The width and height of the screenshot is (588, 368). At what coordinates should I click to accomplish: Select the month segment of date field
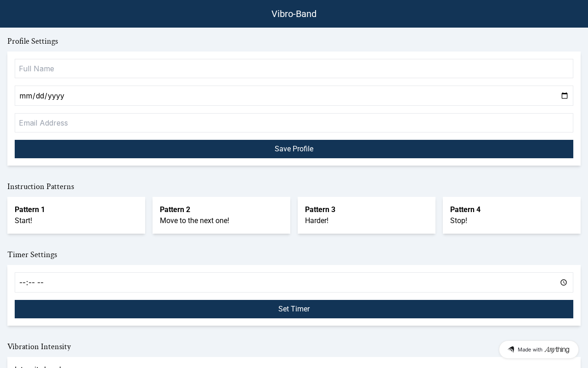(25, 96)
